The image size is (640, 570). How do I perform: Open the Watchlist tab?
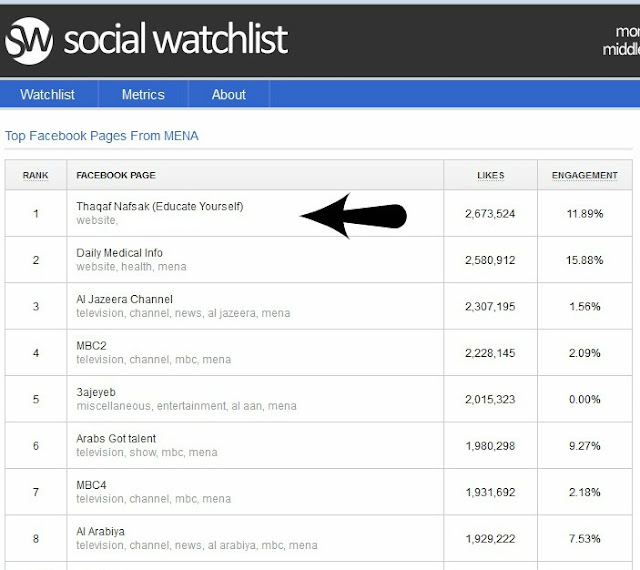coord(47,94)
